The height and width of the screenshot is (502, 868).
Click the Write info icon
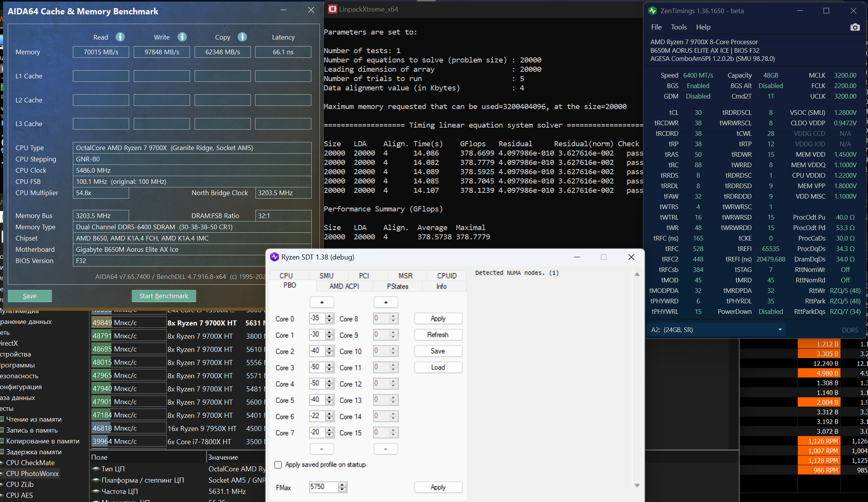point(182,37)
